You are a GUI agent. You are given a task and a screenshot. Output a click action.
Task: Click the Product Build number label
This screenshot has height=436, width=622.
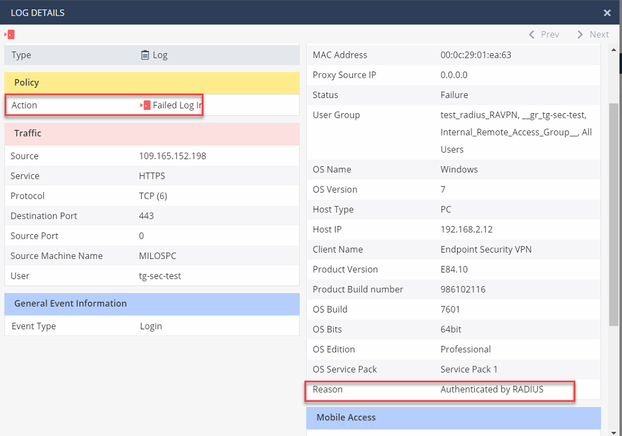click(358, 289)
